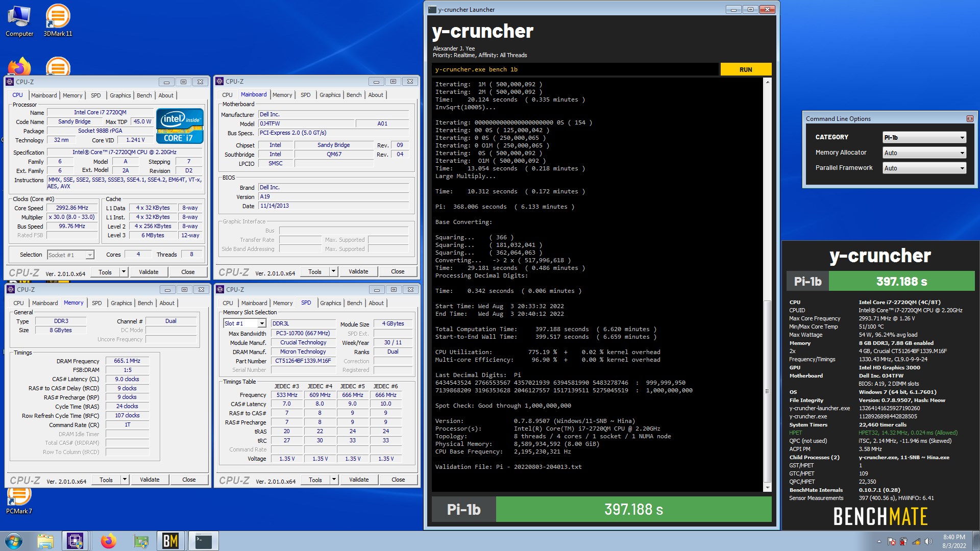Screen dimensions: 980x551
Task: Open Mainboard tab in CPU-Z Memory window
Action: (x=45, y=303)
